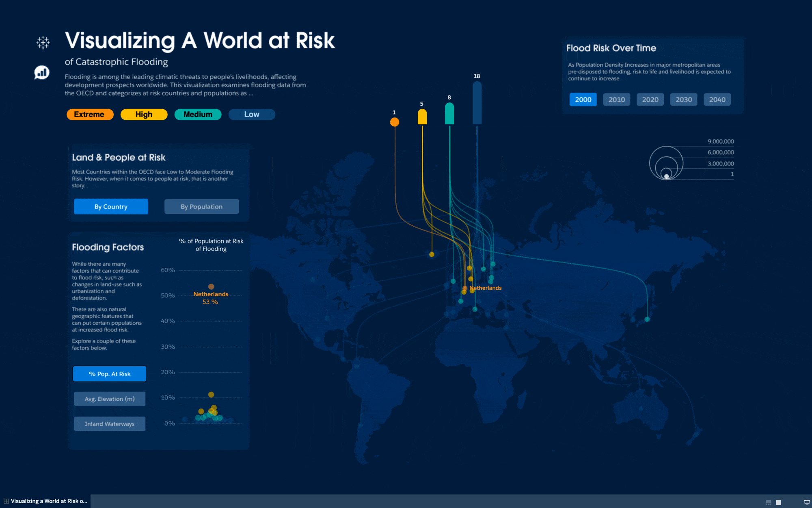Select the 2040 year tab
The height and width of the screenshot is (508, 812).
tap(716, 99)
